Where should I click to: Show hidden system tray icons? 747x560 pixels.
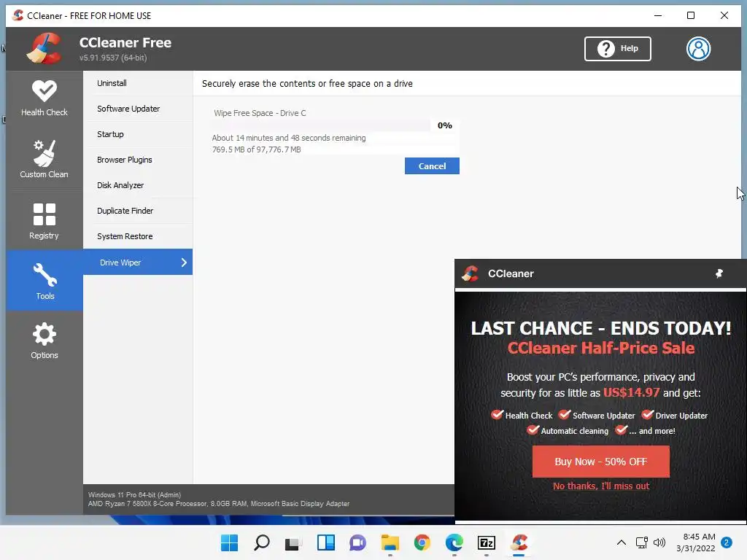click(622, 542)
